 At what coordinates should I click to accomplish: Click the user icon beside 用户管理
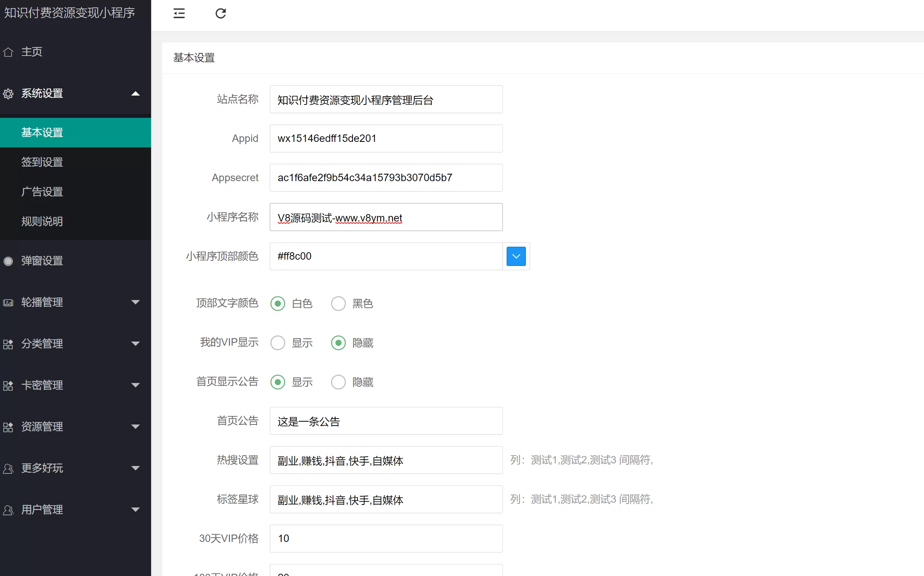coord(9,510)
